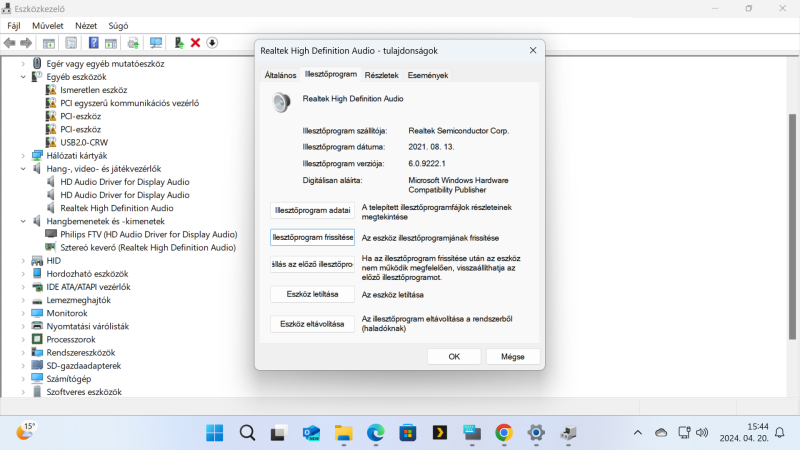This screenshot has width=800, height=450.
Task: Click the Illesztőprogram frissítése button
Action: (x=312, y=237)
